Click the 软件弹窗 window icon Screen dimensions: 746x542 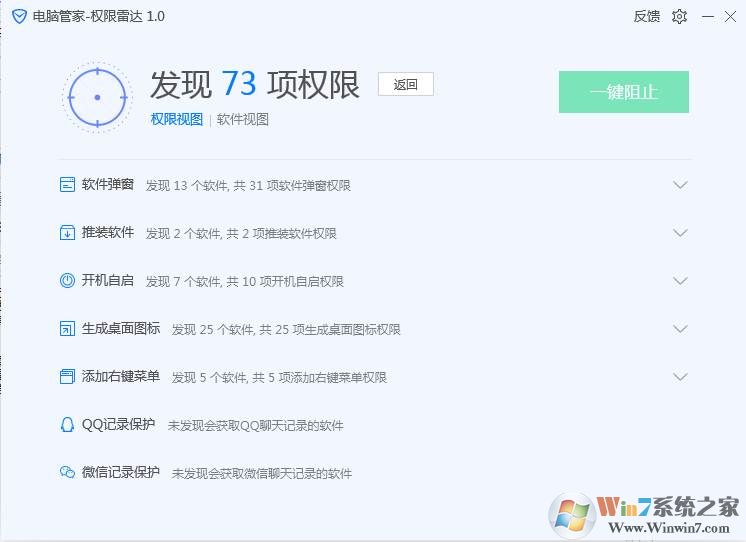(x=67, y=185)
